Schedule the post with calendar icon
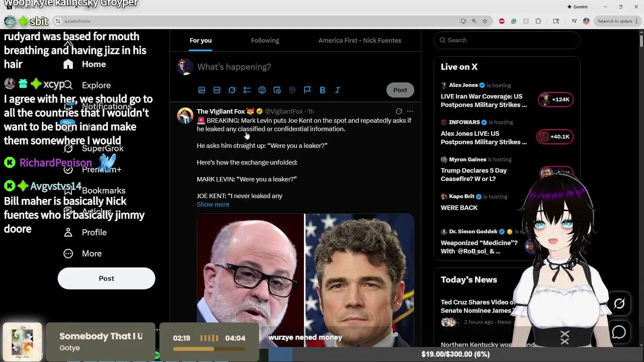The width and height of the screenshot is (644, 362). (x=277, y=90)
